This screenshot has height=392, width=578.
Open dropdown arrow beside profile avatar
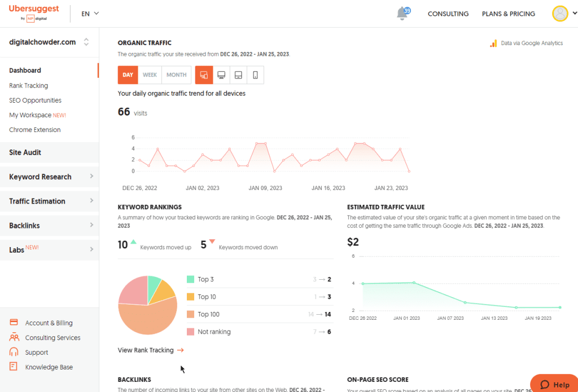(x=574, y=13)
